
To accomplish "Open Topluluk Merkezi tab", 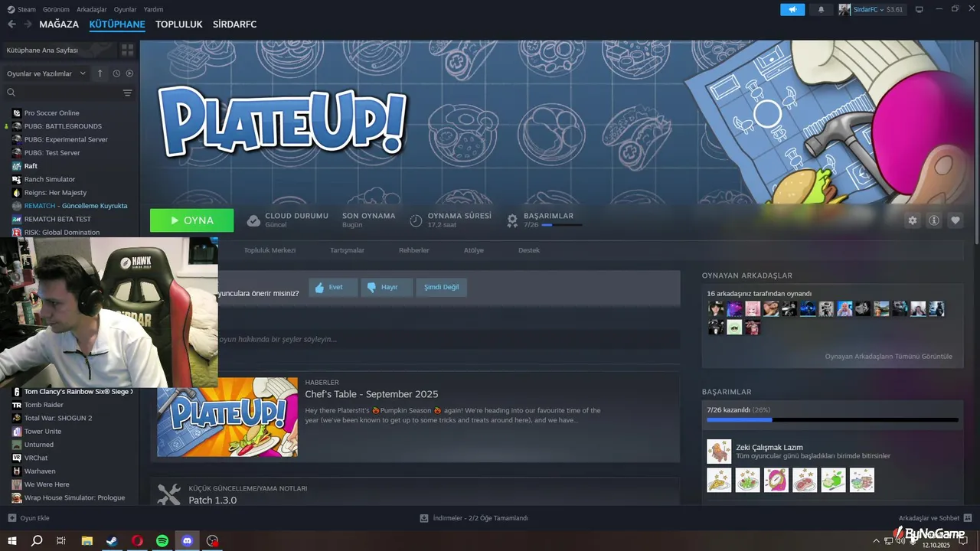I will click(269, 250).
